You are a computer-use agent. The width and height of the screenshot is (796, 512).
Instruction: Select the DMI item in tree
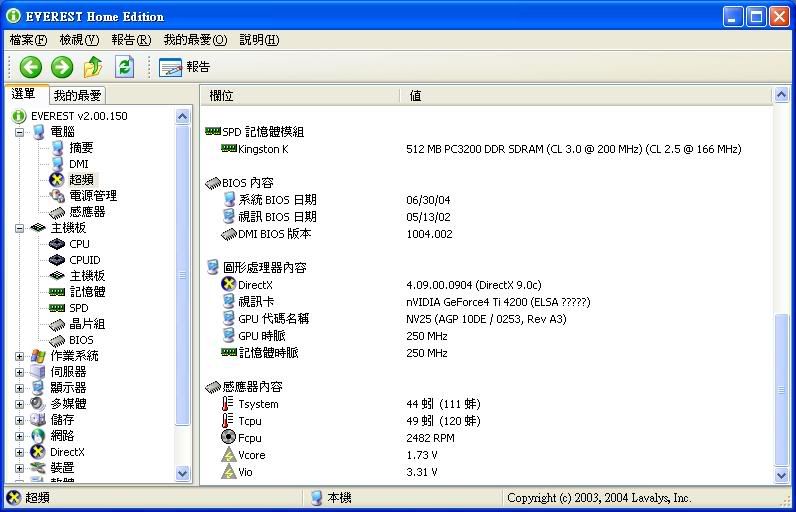pos(79,164)
